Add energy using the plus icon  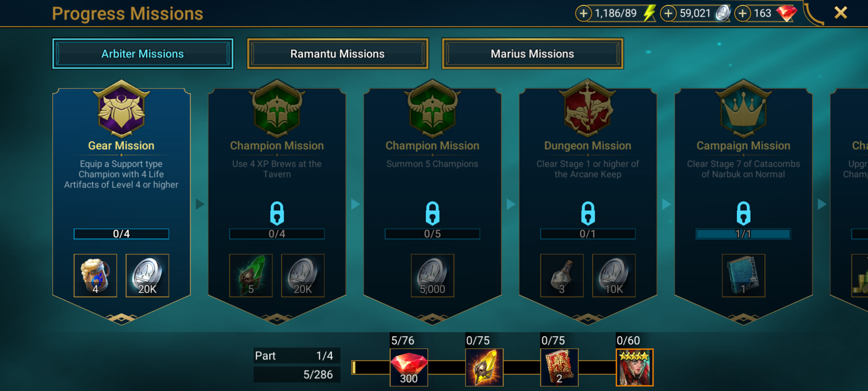tap(583, 14)
